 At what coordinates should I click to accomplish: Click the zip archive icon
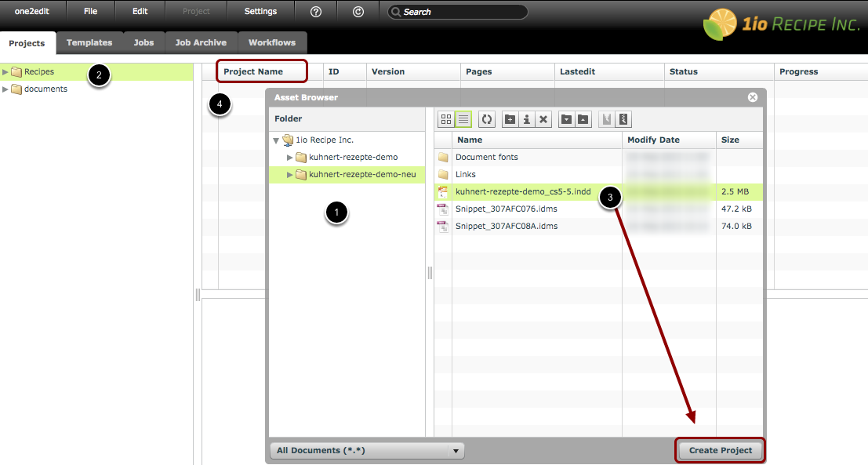tap(623, 119)
